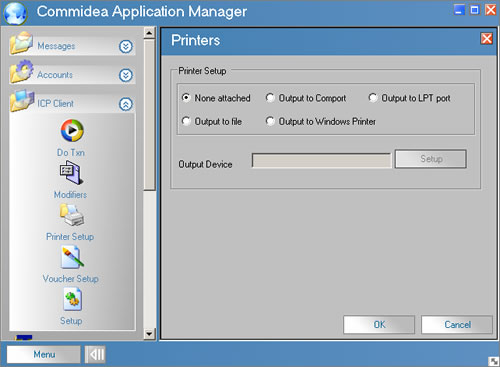Maximize the Commidea Application Manager window
The height and width of the screenshot is (367, 500).
coord(475,10)
